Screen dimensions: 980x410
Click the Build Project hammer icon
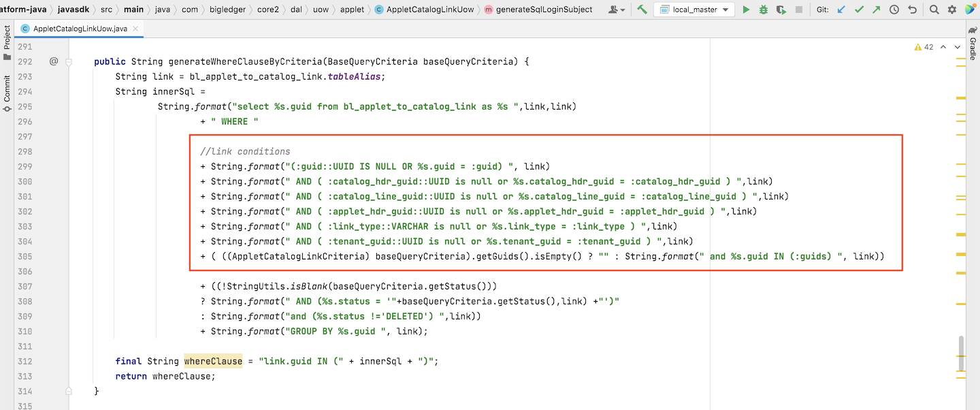pyautogui.click(x=642, y=10)
